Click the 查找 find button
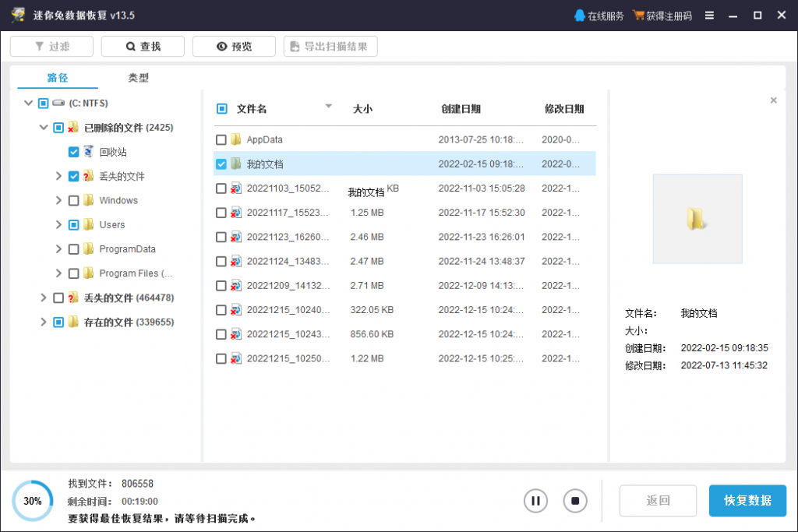 pos(143,46)
